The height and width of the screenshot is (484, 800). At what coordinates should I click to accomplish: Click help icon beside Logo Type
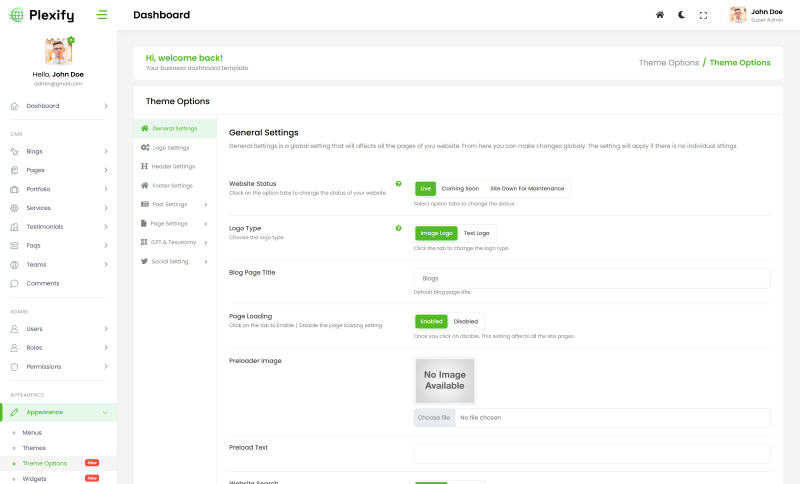click(x=398, y=228)
